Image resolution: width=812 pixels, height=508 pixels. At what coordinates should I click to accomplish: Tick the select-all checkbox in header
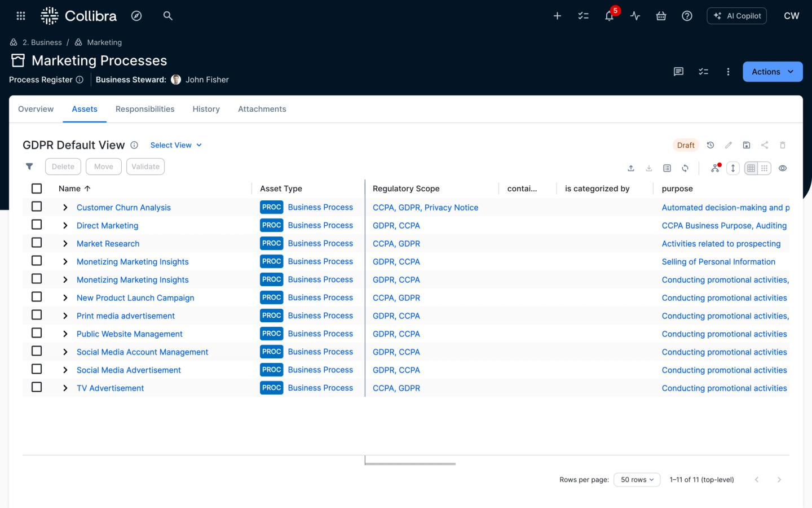tap(37, 189)
